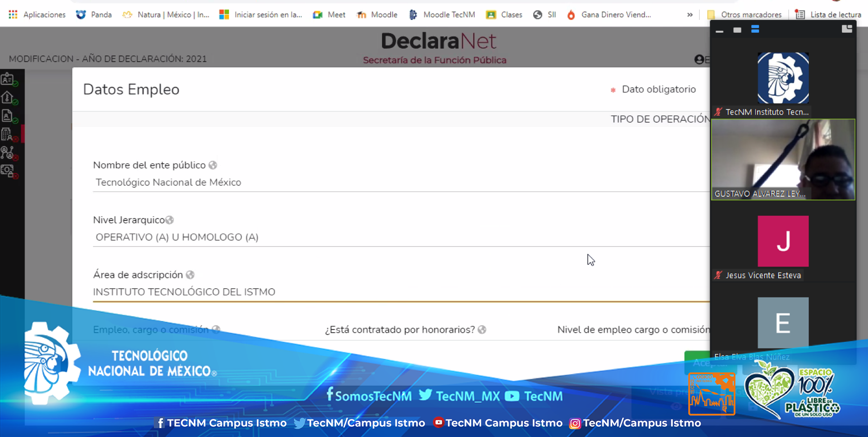Click help icon beside Área de adscripción
Screen dimensions: 868x437
[190, 275]
